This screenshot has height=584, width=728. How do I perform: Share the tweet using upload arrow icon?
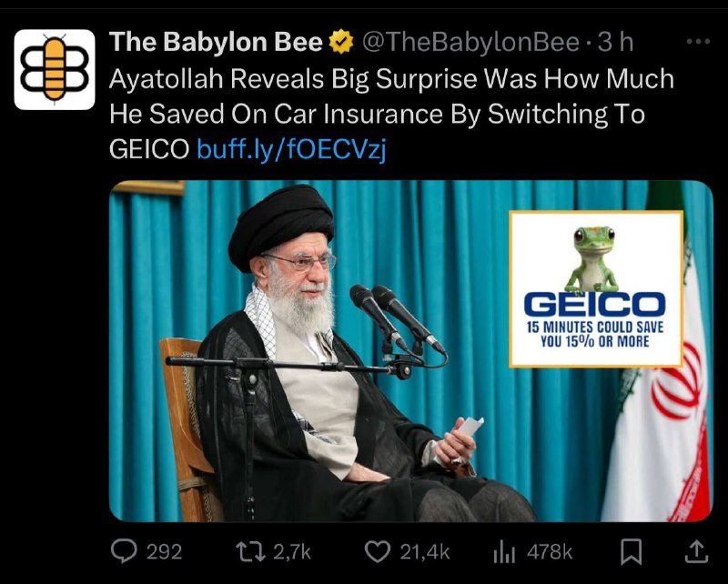[697, 551]
